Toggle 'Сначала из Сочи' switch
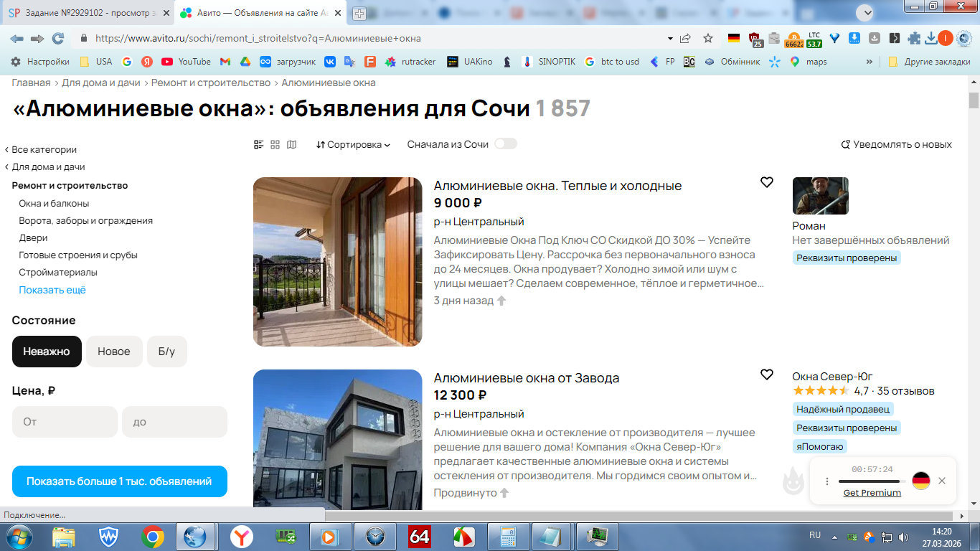 [505, 143]
